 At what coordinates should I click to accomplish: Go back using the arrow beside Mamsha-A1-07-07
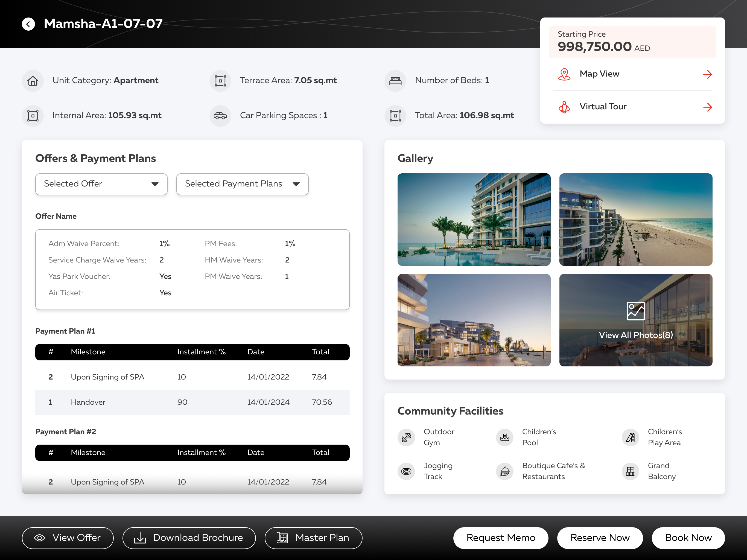click(29, 24)
